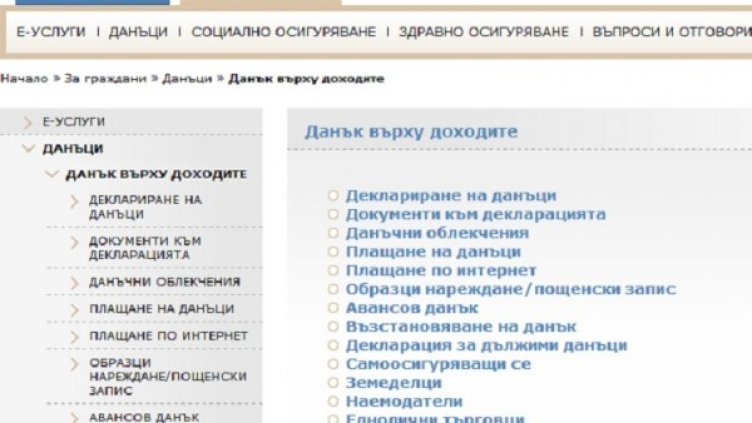This screenshot has width=752, height=423.
Task: Open ОБРАЗЦИ НАРЕЖДАНЕ/ПОЩЕНСКИ ЗАПИС sidebar item
Action: click(x=168, y=376)
